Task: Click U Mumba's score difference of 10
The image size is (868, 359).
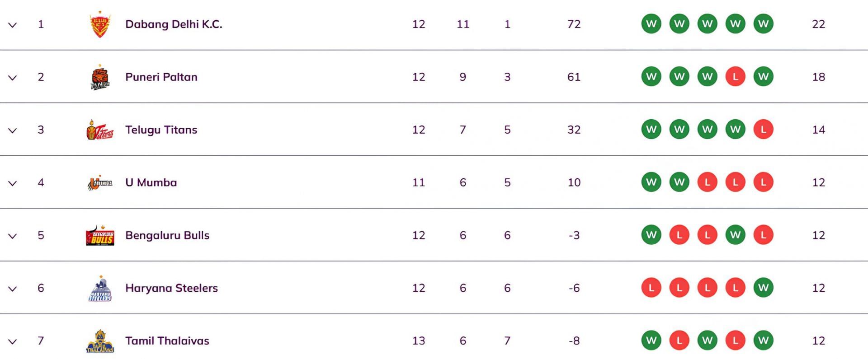Action: click(574, 182)
